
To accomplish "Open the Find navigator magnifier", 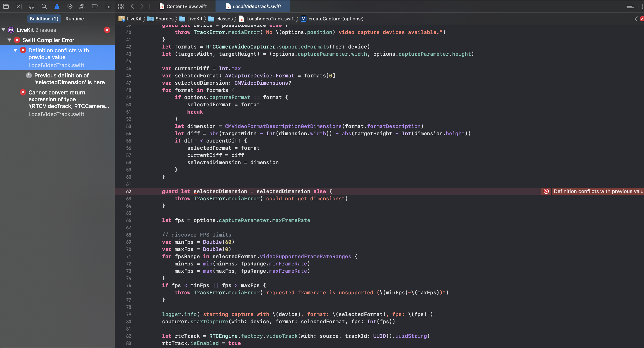I will tap(44, 6).
